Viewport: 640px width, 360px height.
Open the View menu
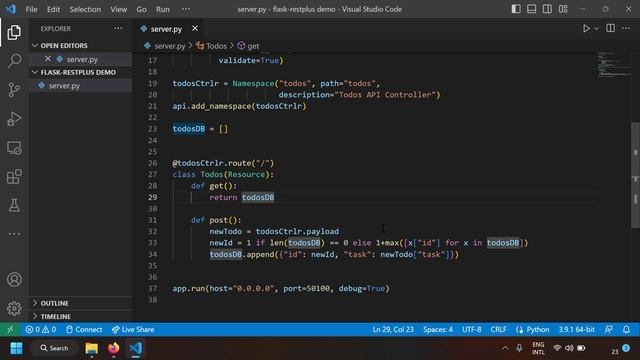click(x=118, y=9)
